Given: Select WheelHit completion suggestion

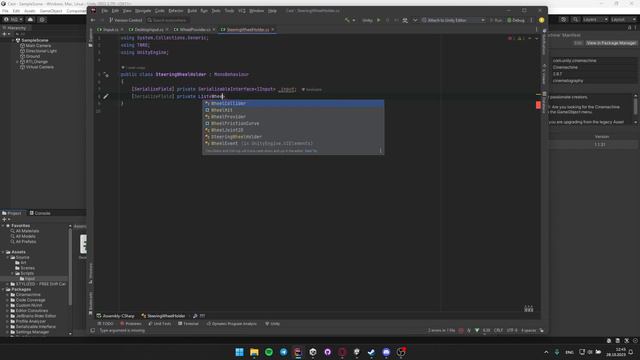Looking at the screenshot, I should [x=293, y=110].
